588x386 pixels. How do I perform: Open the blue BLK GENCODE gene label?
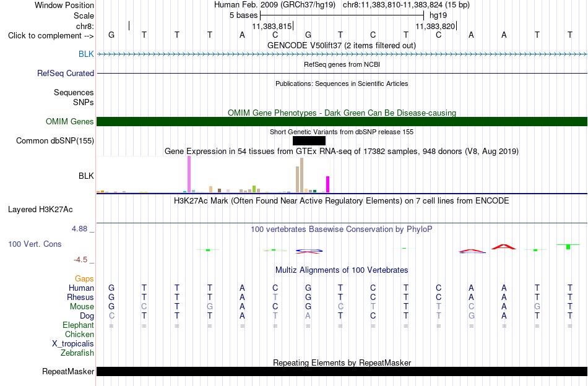[86, 54]
